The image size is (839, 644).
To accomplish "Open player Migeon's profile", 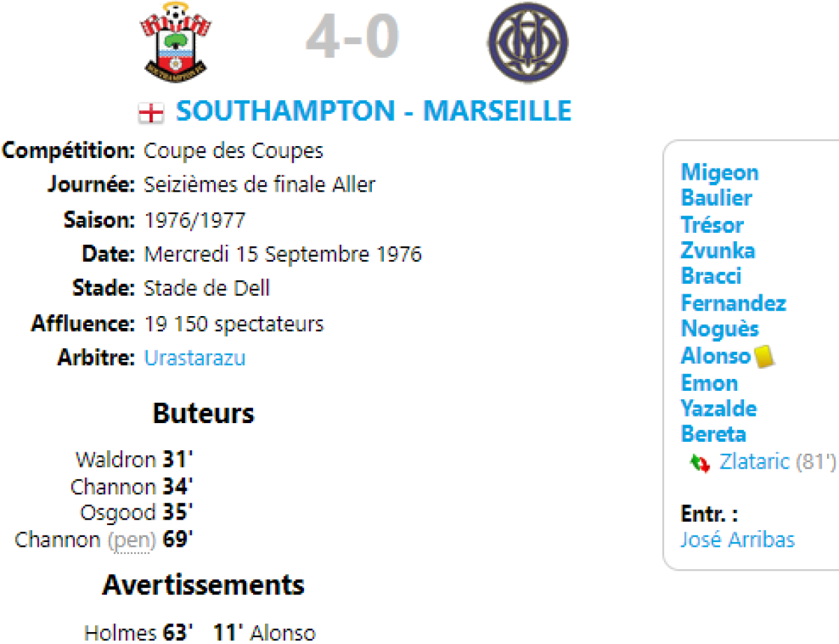I will click(719, 172).
